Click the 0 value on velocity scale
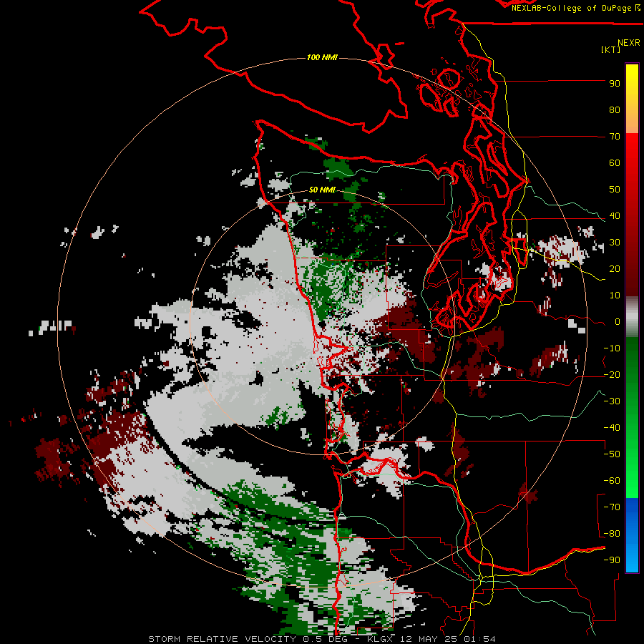Image resolution: width=644 pixels, height=644 pixels. [618, 322]
